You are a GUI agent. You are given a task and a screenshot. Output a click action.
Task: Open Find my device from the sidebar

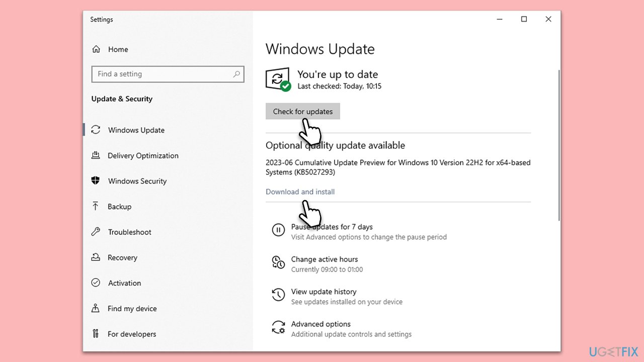point(96,308)
